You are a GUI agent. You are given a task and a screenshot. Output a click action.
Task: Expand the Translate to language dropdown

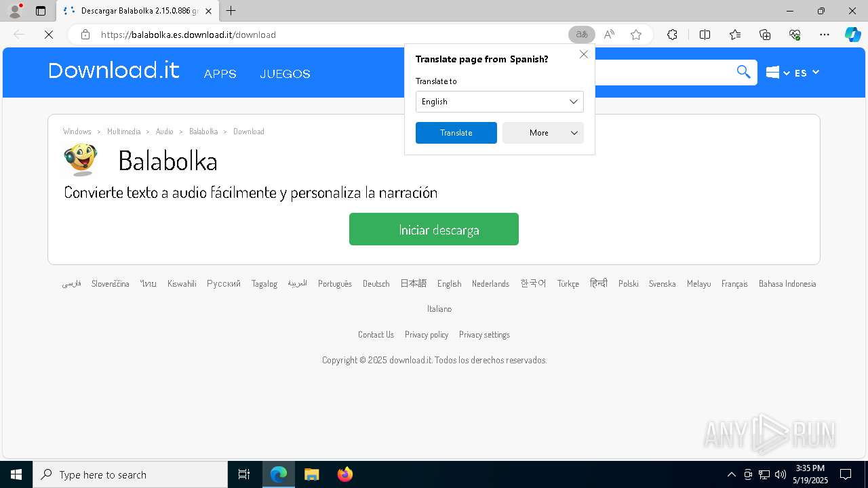coord(500,102)
